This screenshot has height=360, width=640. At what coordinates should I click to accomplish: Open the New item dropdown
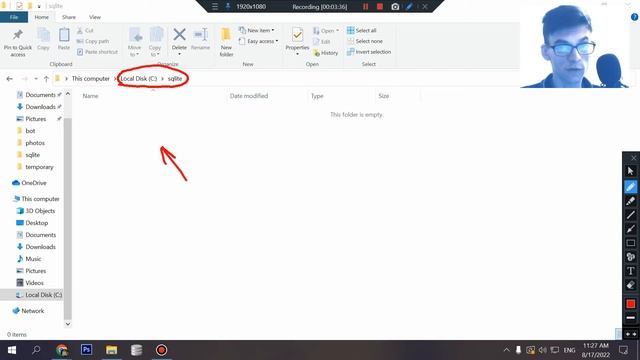click(x=257, y=31)
